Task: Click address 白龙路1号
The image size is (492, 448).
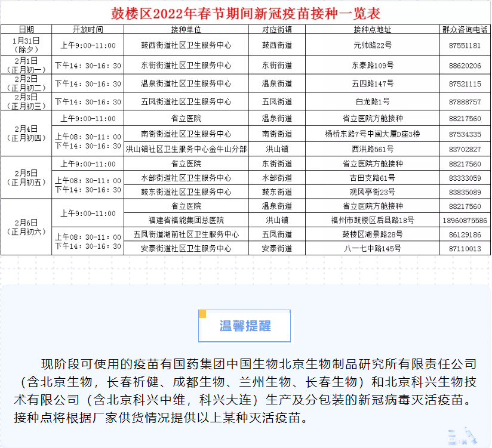Action: click(373, 101)
